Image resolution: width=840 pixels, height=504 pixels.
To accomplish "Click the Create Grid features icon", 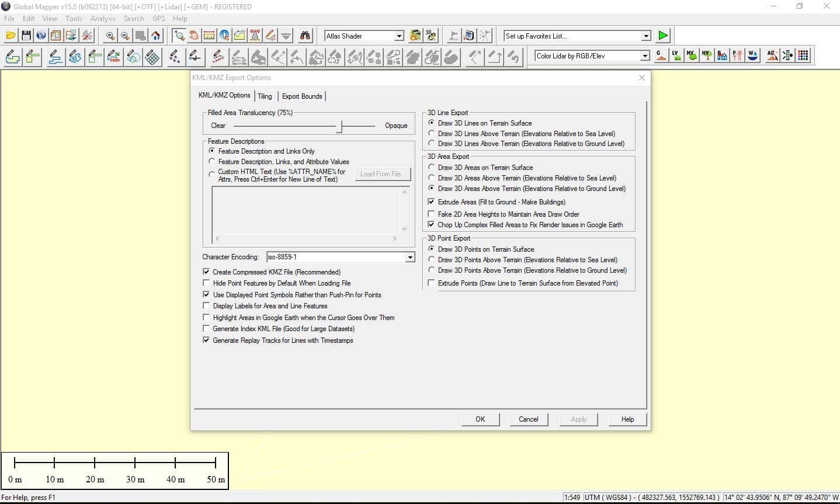I will (152, 57).
